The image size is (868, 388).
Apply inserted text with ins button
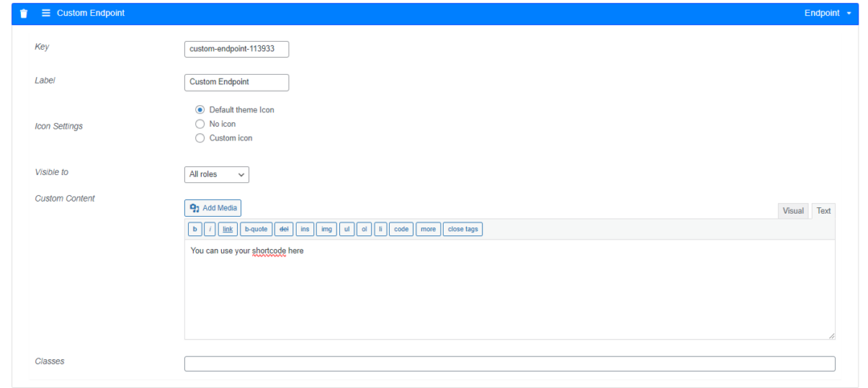[x=305, y=229]
